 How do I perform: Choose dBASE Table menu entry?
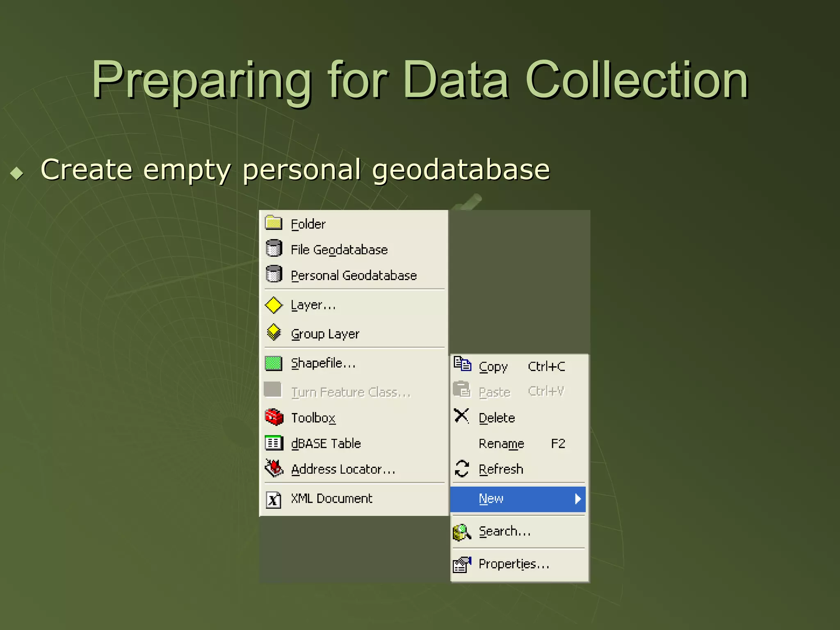(354, 443)
